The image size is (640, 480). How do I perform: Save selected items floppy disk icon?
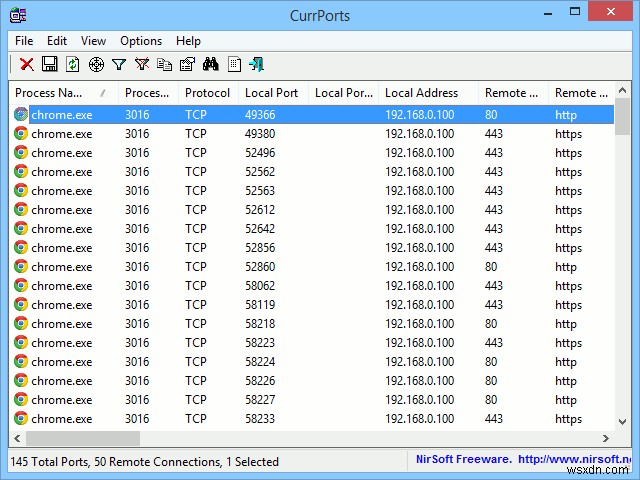tap(50, 64)
